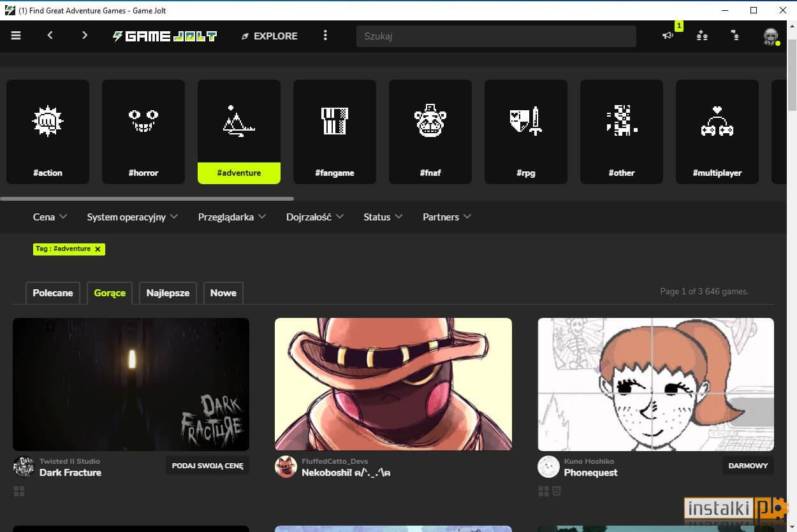Screen dimensions: 797x532
Task: Expand the Status filter
Action: [383, 217]
